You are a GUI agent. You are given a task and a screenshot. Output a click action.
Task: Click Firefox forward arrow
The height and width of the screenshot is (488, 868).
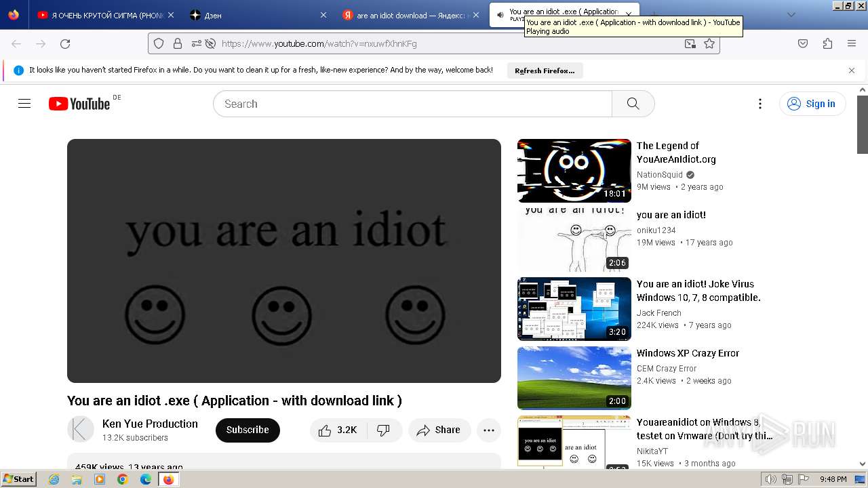point(41,43)
